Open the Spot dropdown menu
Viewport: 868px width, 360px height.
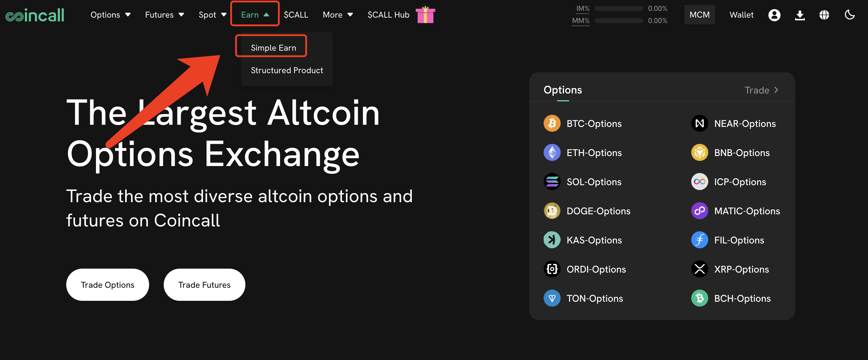(212, 15)
